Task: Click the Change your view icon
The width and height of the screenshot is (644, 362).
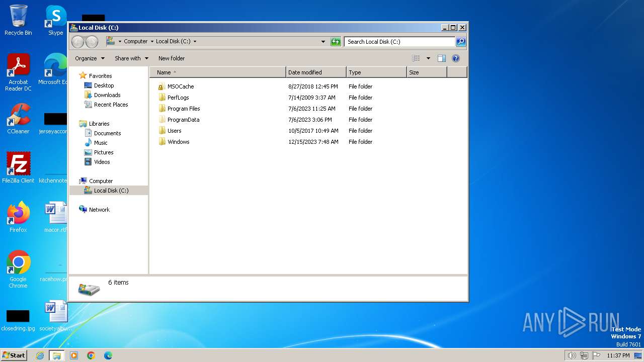Action: click(416, 58)
